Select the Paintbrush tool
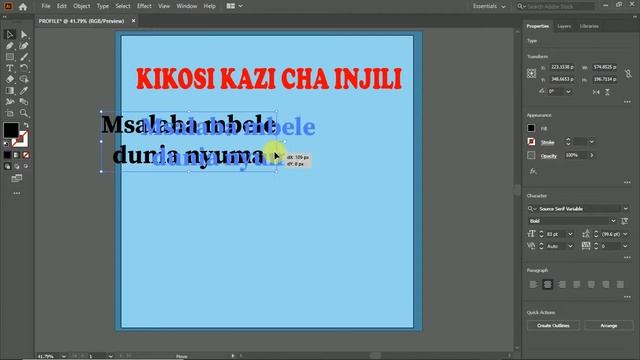640x360 pixels. [24, 57]
